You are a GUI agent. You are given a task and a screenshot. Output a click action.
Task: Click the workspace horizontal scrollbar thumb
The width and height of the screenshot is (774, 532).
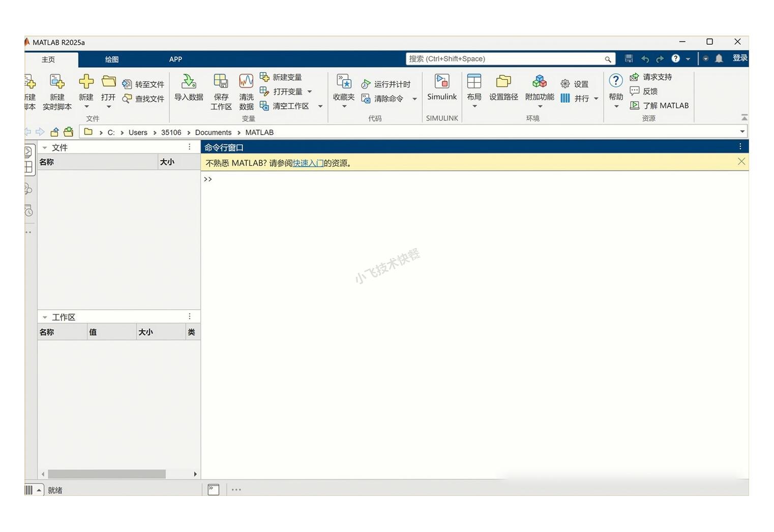[x=107, y=474]
